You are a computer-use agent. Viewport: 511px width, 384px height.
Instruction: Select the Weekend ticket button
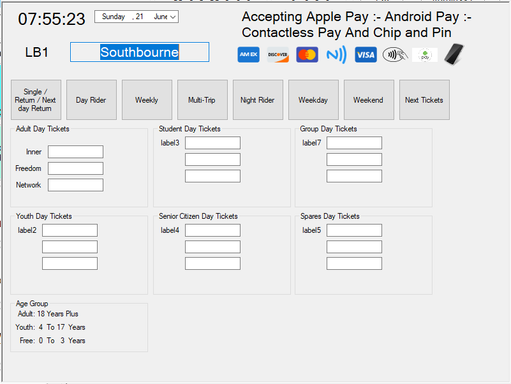(x=369, y=100)
